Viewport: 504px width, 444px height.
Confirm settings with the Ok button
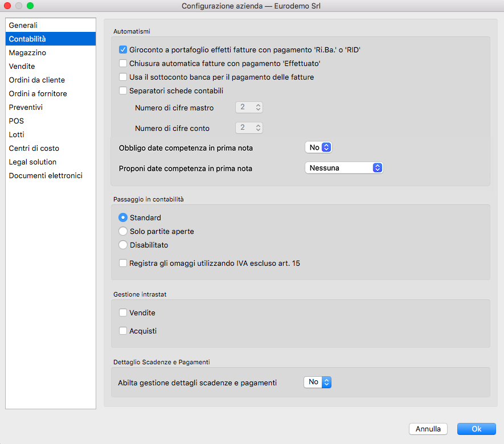(476, 429)
